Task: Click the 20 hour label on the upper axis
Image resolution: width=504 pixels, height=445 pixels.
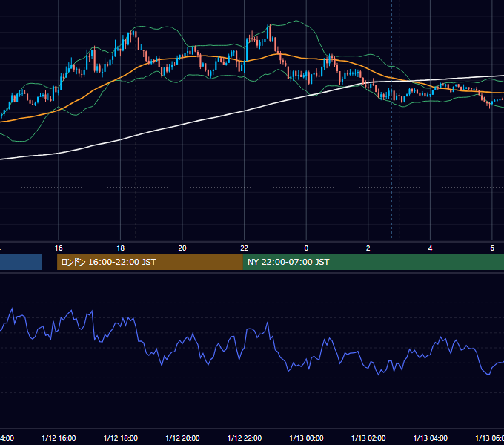Action: point(182,248)
